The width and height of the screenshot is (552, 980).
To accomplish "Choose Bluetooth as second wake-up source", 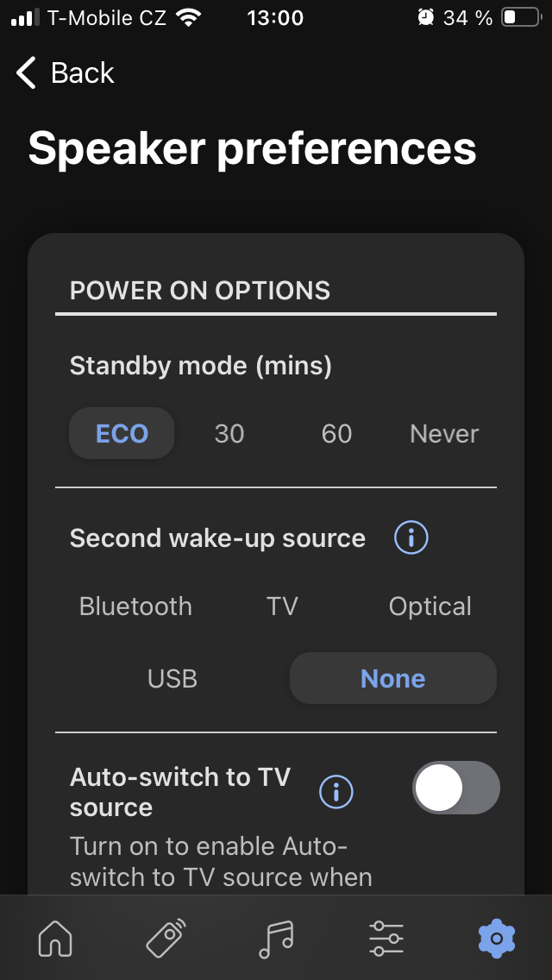I will tap(135, 606).
